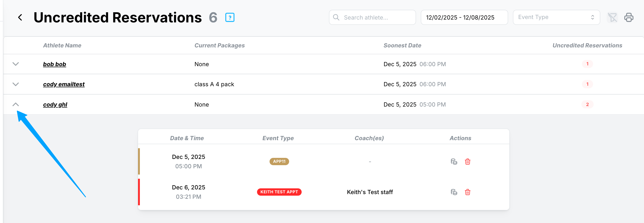This screenshot has height=223, width=644.
Task: Delete the APP11 reservation with trash icon
Action: coord(467,162)
